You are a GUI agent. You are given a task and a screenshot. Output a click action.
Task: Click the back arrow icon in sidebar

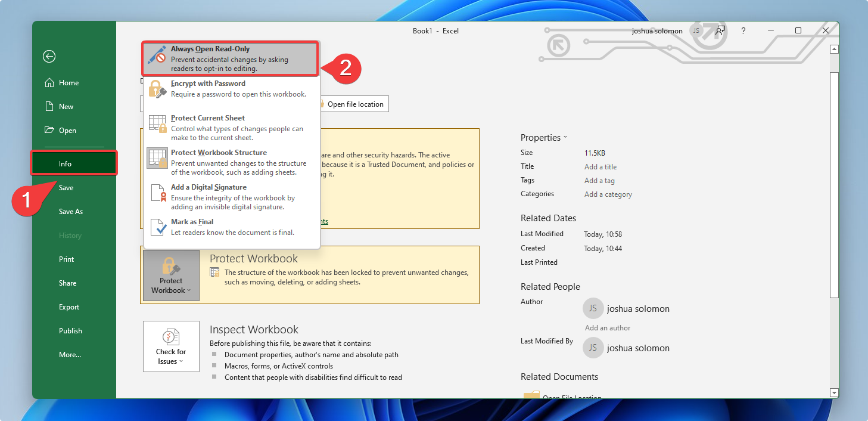[49, 56]
